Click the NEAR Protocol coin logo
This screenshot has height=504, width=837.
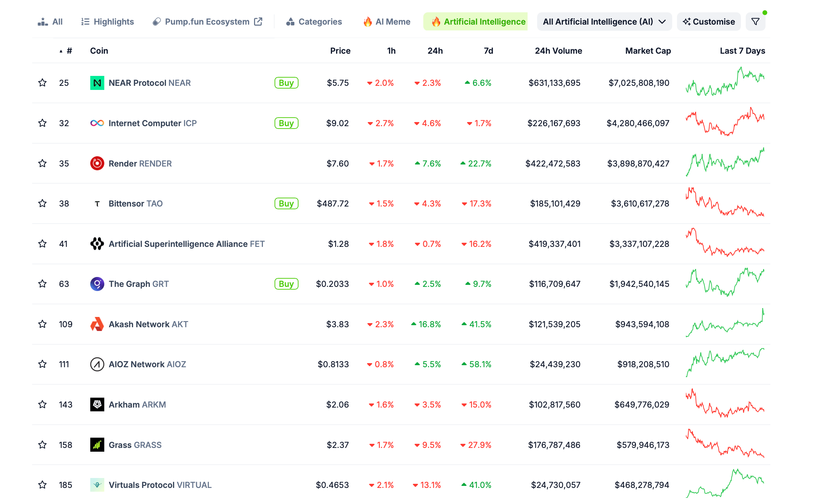[97, 83]
